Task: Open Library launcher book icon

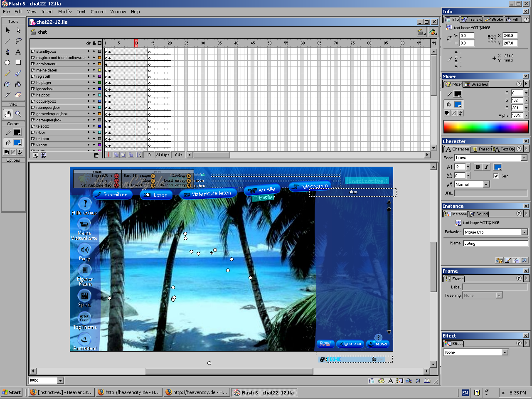Action: [427, 381]
